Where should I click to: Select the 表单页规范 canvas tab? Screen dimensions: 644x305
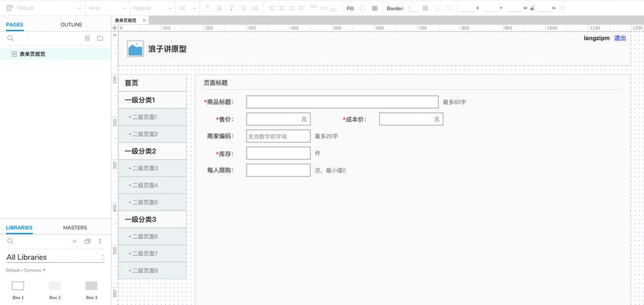click(x=125, y=21)
